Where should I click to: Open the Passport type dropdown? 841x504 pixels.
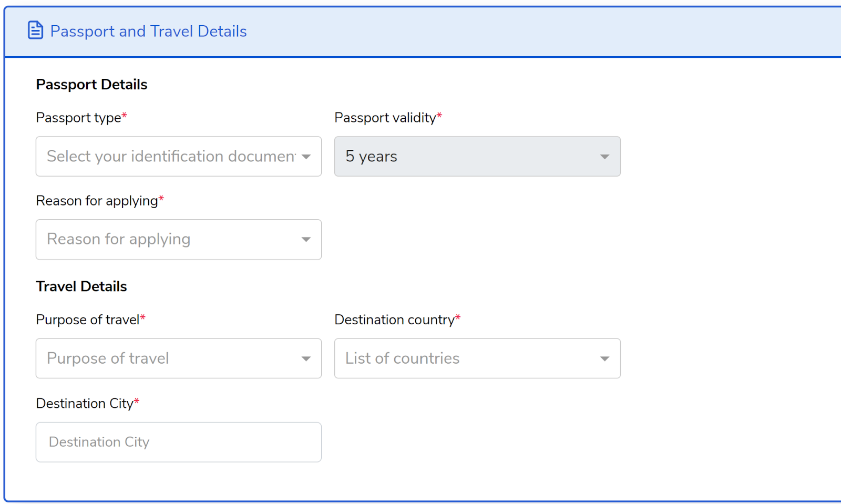tap(179, 157)
